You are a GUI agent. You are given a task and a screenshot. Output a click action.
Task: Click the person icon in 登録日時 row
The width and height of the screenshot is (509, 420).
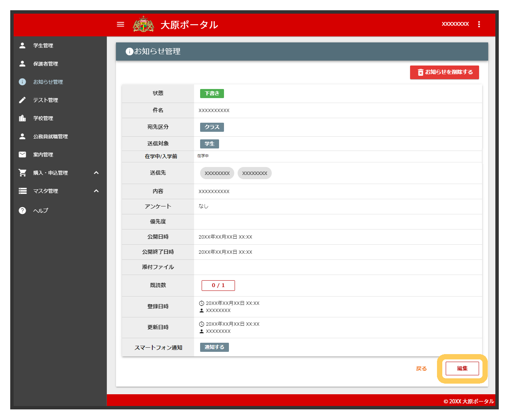click(202, 311)
